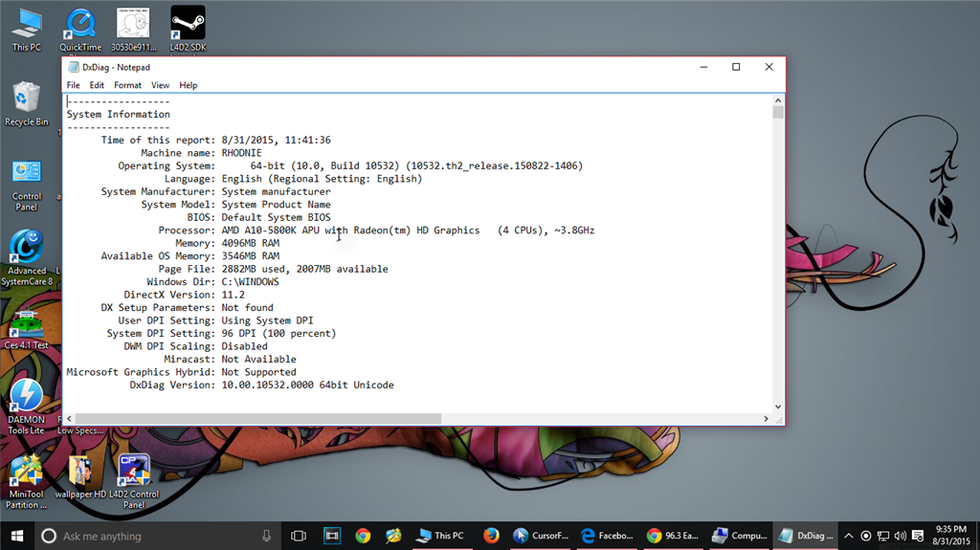Click the DxDiag Version '10.00.10532.0000' text
This screenshot has width=980, height=550.
268,385
